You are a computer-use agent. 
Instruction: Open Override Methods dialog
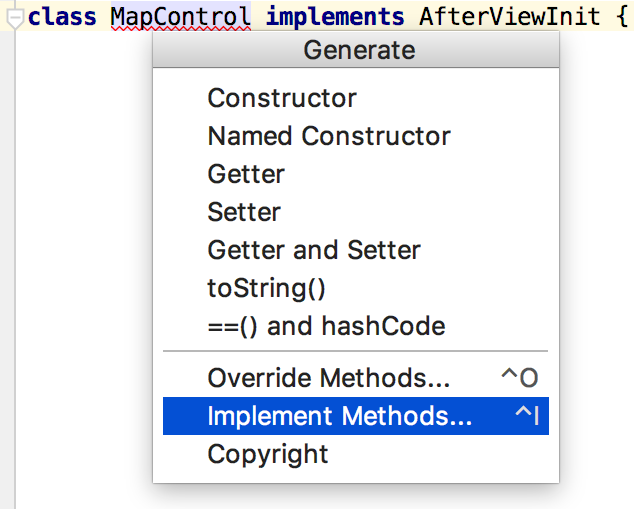pos(328,379)
